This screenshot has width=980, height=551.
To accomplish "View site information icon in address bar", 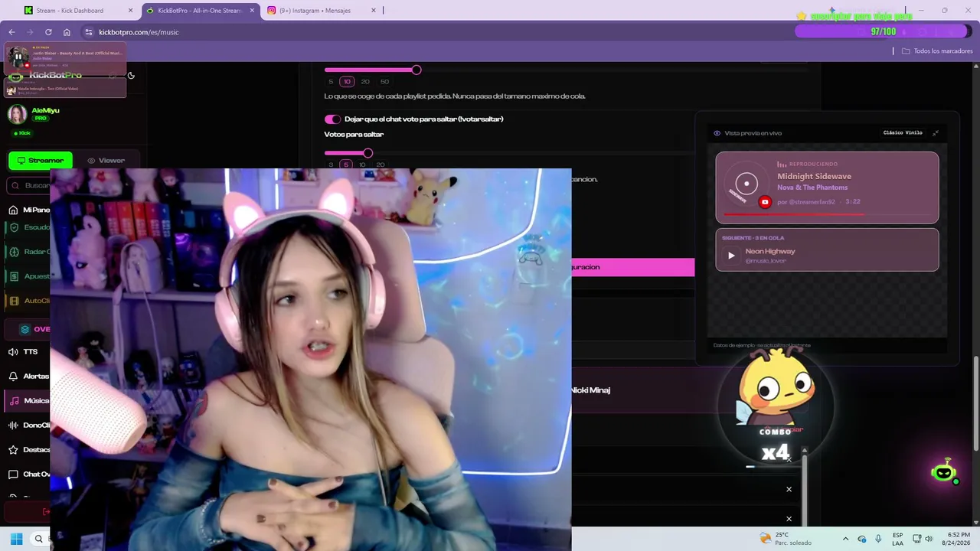I will coord(89,32).
